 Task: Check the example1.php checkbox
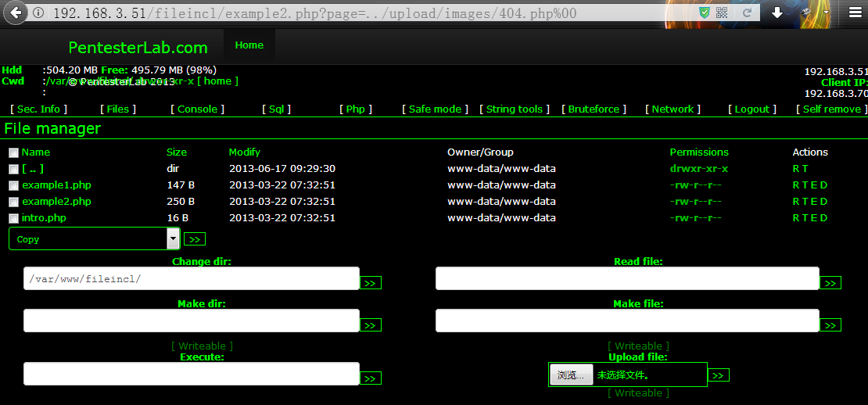point(14,185)
